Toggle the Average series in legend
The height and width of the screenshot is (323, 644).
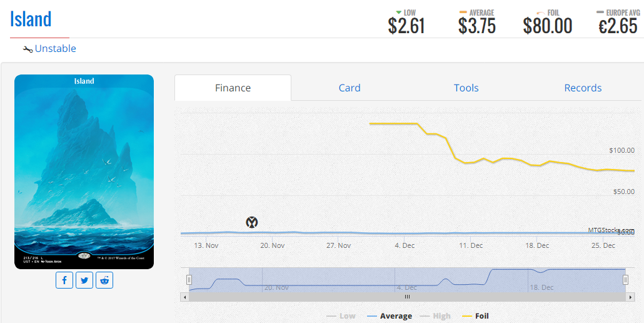(x=390, y=316)
